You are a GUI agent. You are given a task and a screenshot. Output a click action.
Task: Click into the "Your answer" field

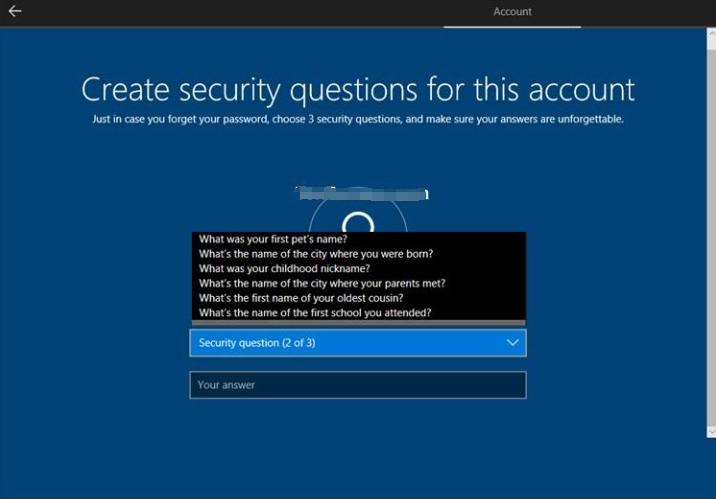[358, 385]
